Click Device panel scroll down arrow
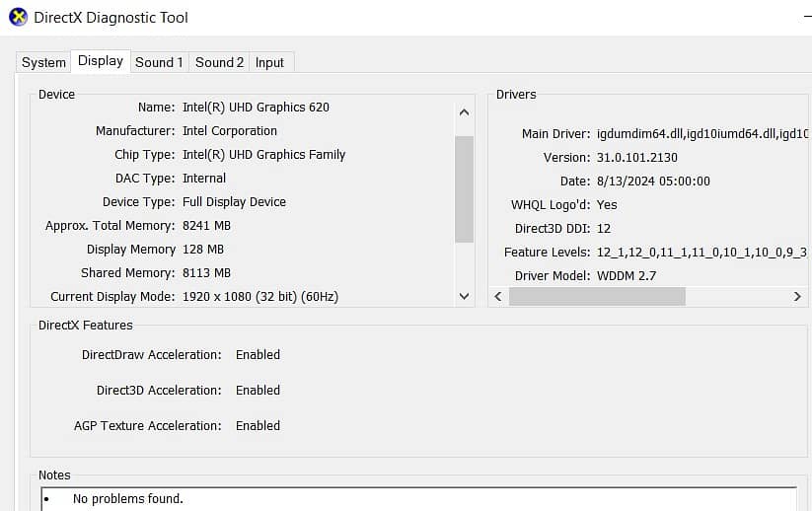Viewport: 812px width, 511px height. coord(465,296)
